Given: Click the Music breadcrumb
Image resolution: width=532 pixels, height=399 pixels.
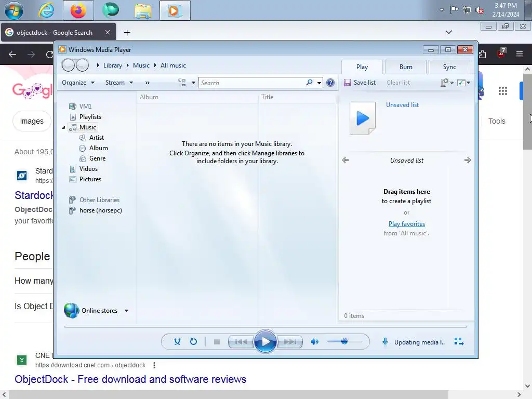Looking at the screenshot, I should 141,65.
